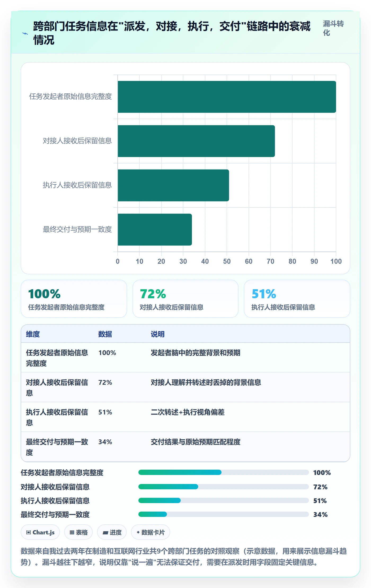
Task: Click progress percentage 34% at right
Action: pyautogui.click(x=320, y=514)
